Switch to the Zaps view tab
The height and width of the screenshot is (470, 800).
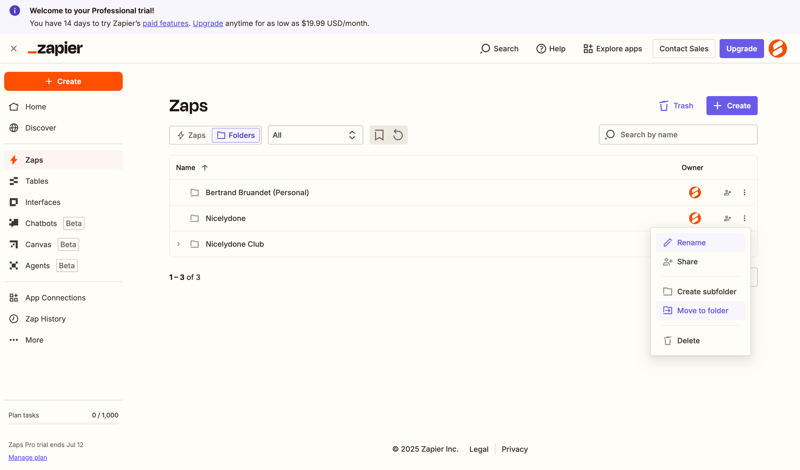191,135
